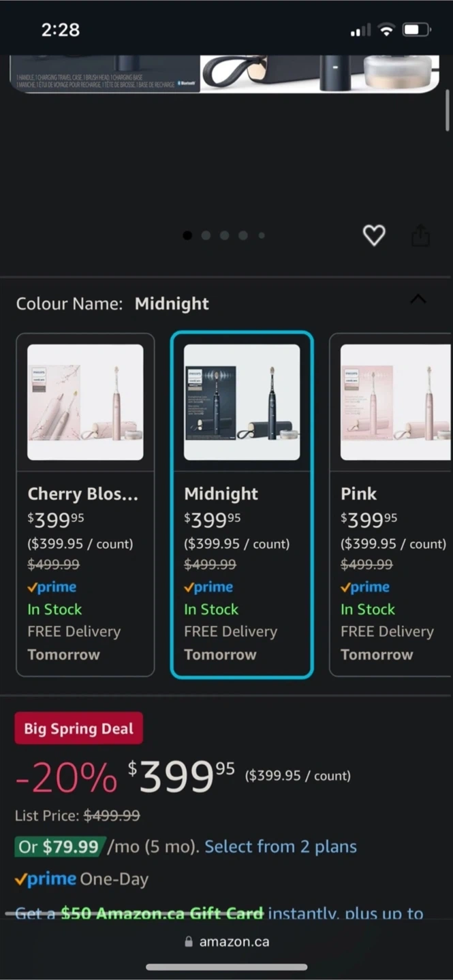Tap the page scrollbar on the right edge
This screenshot has width=453, height=980.
[448, 109]
